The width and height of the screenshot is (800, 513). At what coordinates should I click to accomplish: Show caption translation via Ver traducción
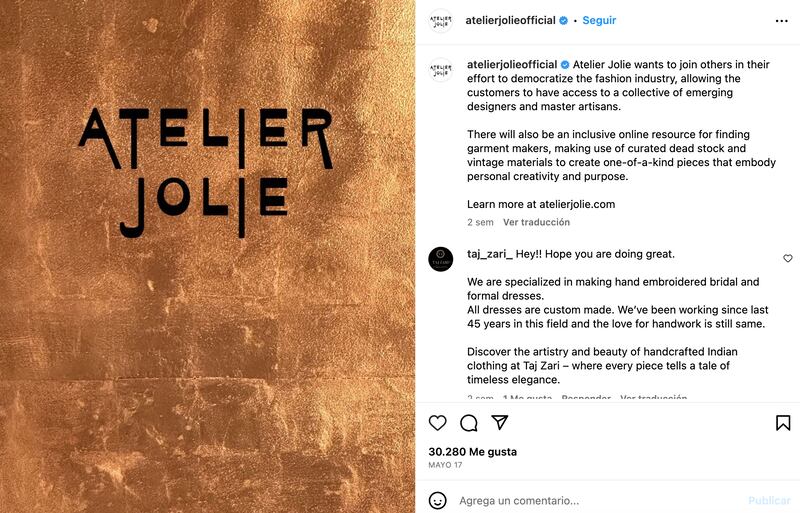[x=536, y=222]
